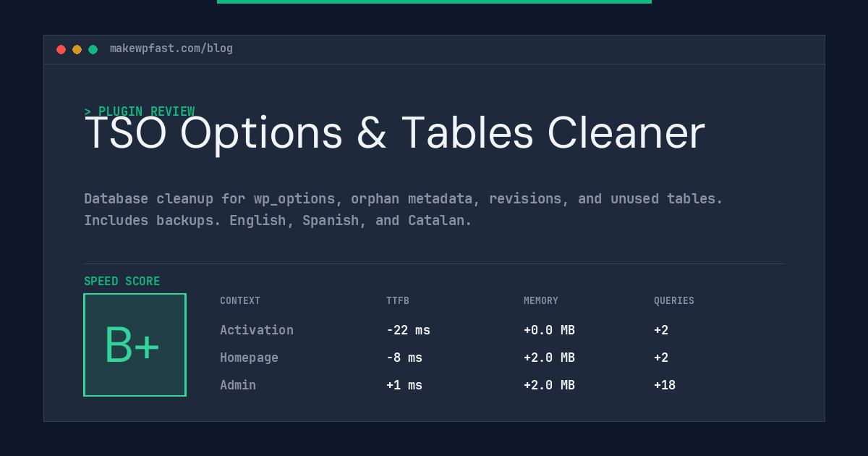The image size is (868, 456).
Task: Click the green window dot
Action: pos(93,49)
